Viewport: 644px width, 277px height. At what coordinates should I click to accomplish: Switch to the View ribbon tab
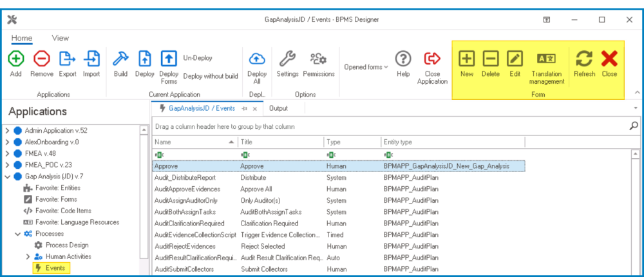61,38
